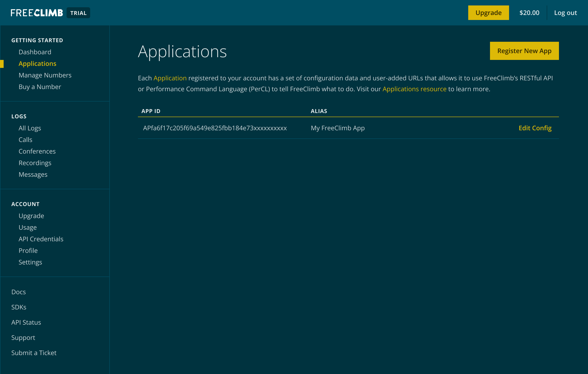Open Edit Config for My FreeClimb App
The height and width of the screenshot is (374, 588).
coord(535,128)
